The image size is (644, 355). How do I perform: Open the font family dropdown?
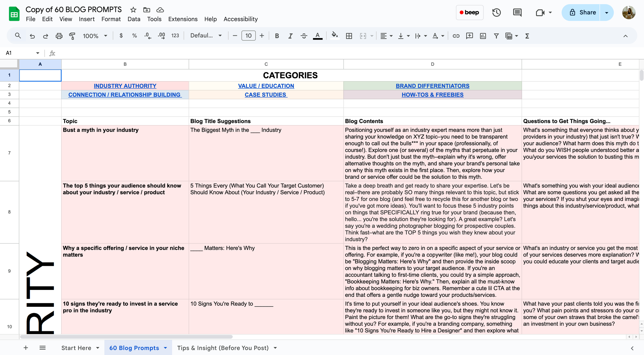(206, 36)
